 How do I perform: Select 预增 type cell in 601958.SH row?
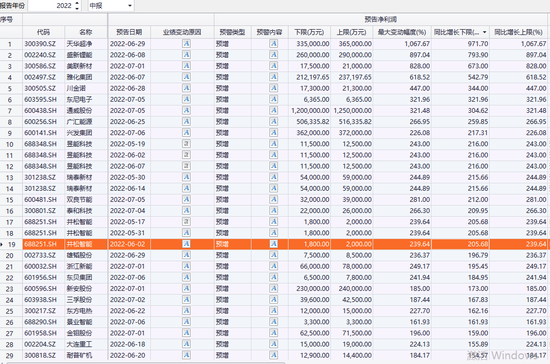click(x=233, y=333)
